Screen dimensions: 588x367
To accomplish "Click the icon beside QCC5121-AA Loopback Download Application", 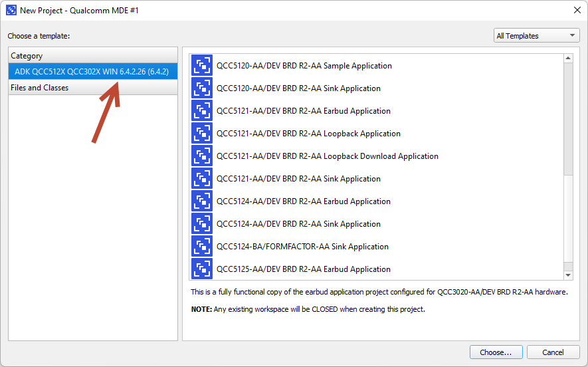I will click(202, 156).
